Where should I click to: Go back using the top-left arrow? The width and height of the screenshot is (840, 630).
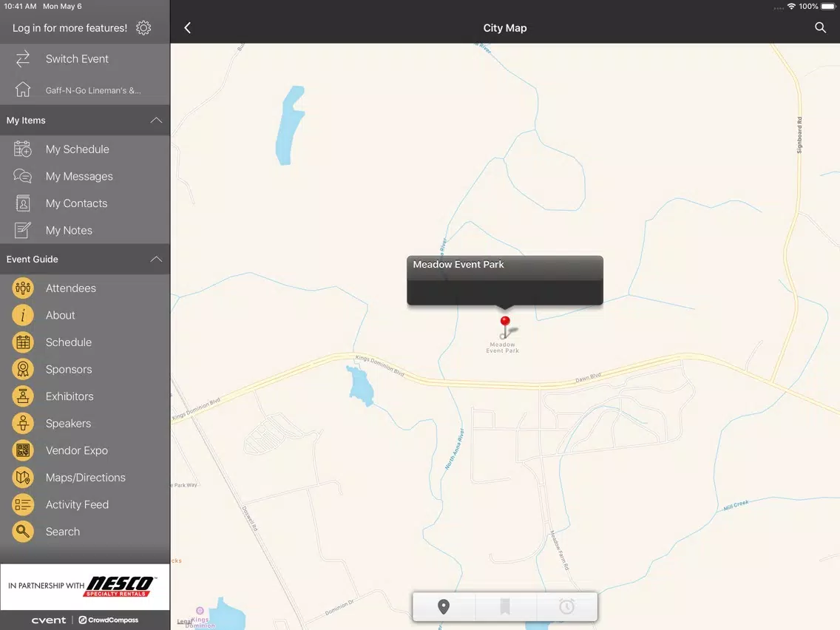coord(188,28)
